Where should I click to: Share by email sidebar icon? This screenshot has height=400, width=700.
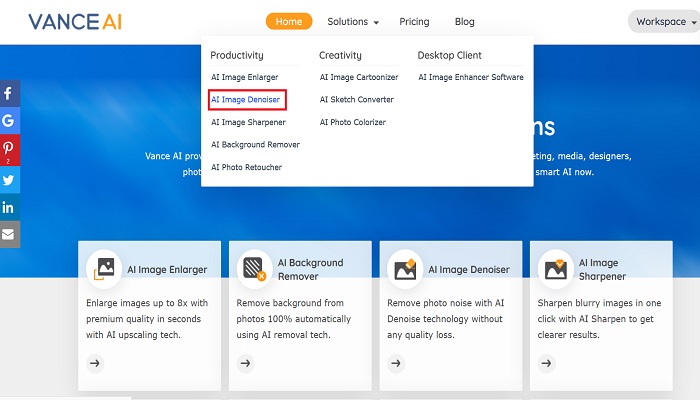[x=9, y=234]
